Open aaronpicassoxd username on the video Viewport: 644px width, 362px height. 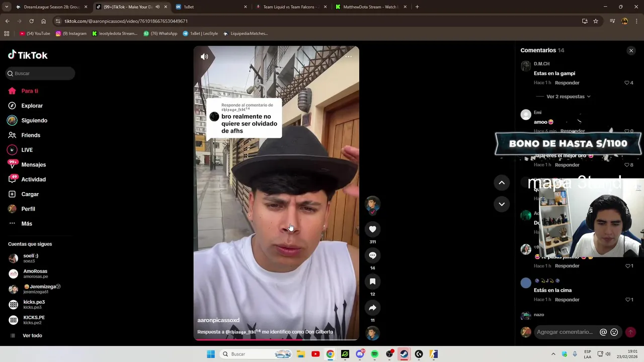click(x=218, y=320)
